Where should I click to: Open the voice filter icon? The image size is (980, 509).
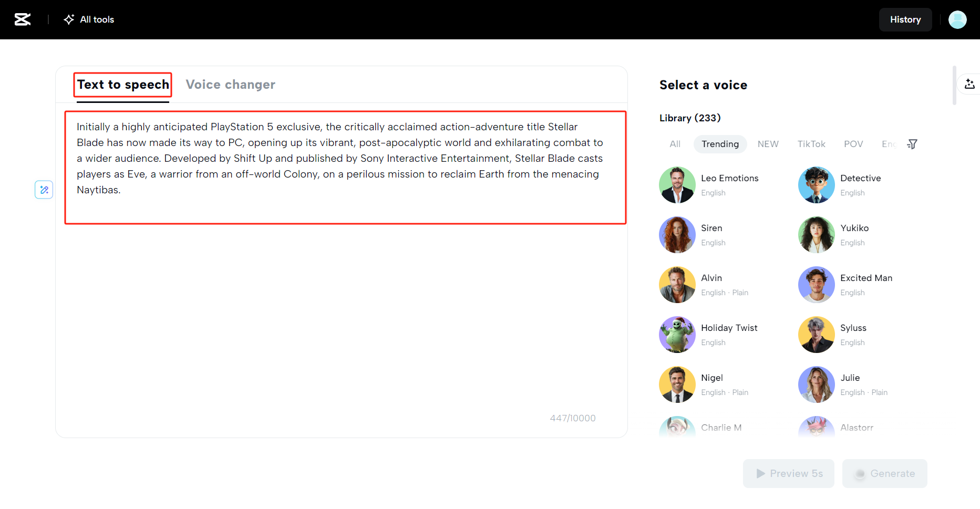(x=912, y=144)
